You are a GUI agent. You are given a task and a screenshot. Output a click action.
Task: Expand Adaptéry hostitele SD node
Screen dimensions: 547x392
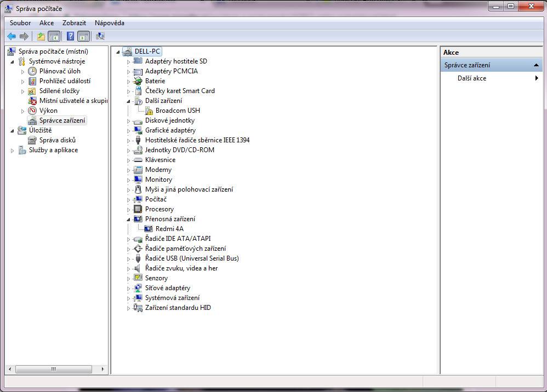[128, 62]
